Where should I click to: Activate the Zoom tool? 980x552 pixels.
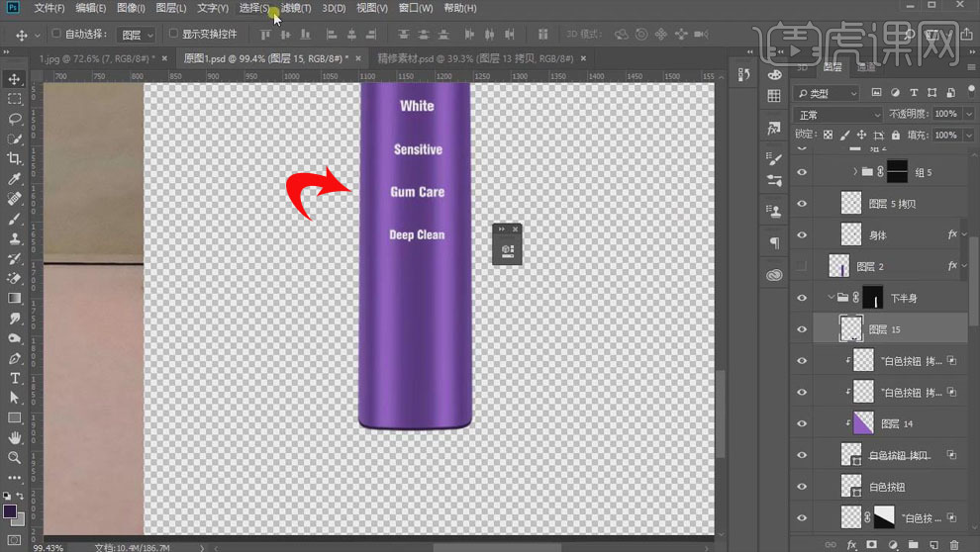coord(15,458)
